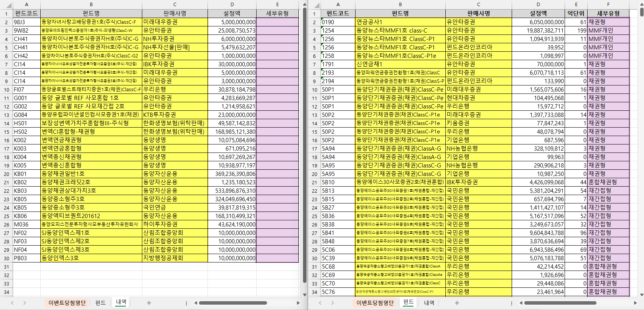Viewport: 644px width, 310px height.
Task: Select fund code cell PB03
Action: click(26, 258)
